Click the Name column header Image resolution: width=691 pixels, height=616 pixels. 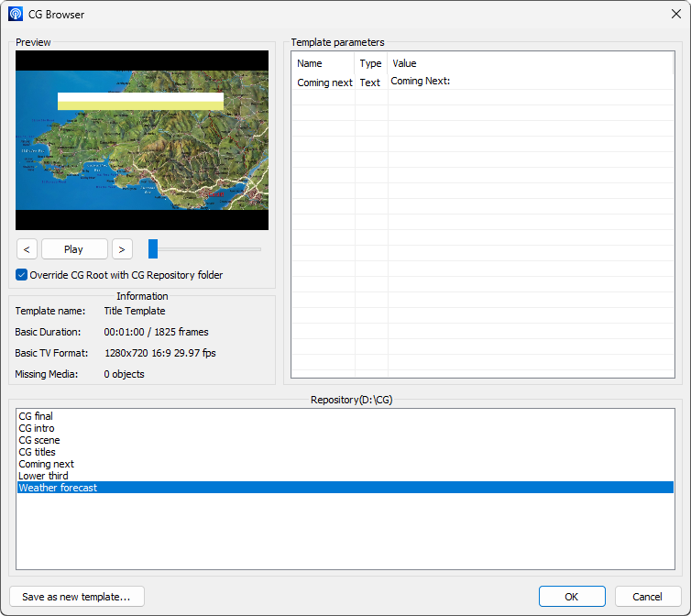(x=323, y=63)
